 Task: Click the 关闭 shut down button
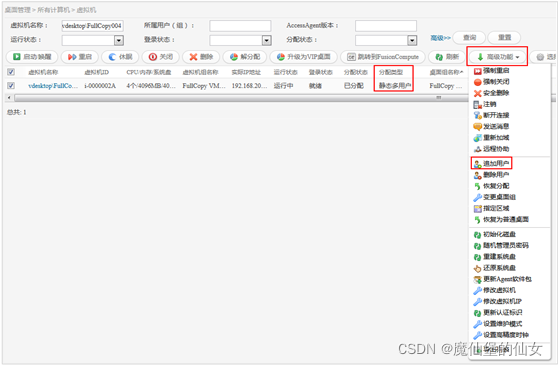coord(160,57)
